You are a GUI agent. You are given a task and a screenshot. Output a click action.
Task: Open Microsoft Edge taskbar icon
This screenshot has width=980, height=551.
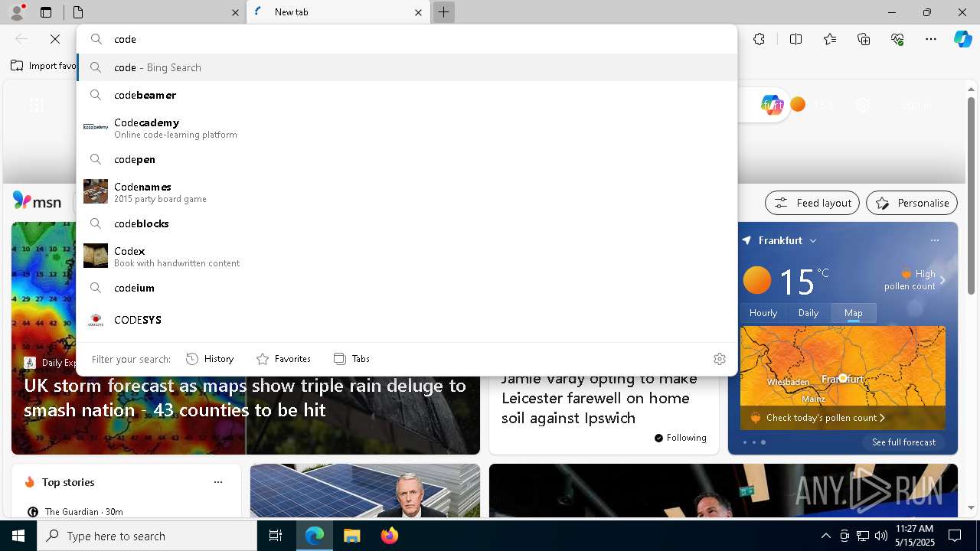(x=315, y=536)
